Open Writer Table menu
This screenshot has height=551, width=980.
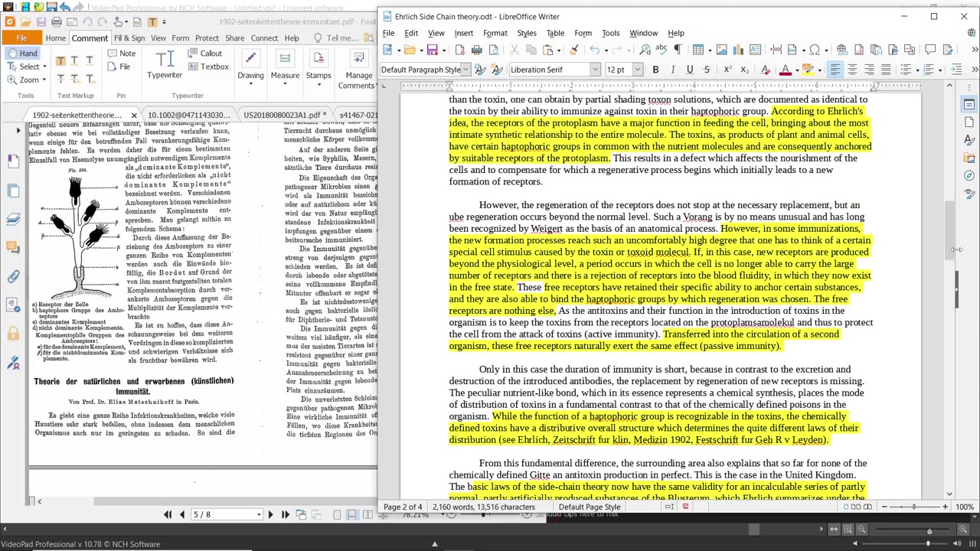point(555,33)
